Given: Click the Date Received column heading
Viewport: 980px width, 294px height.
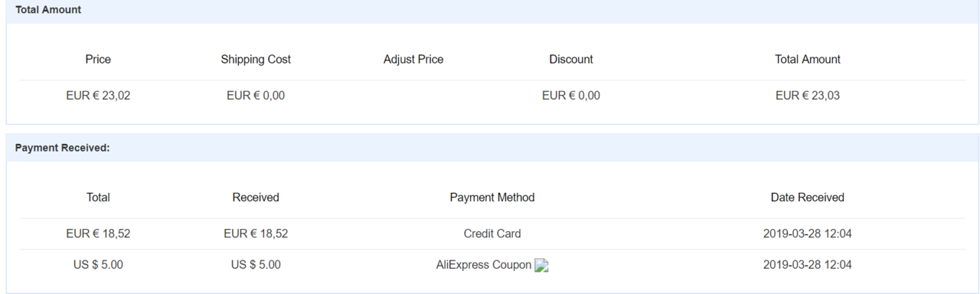Looking at the screenshot, I should [x=808, y=198].
